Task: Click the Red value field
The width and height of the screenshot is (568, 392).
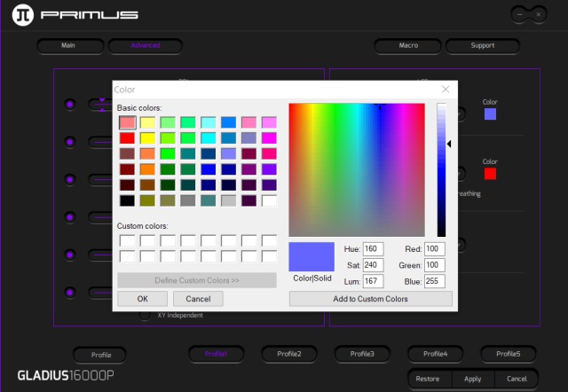Action: (434, 249)
